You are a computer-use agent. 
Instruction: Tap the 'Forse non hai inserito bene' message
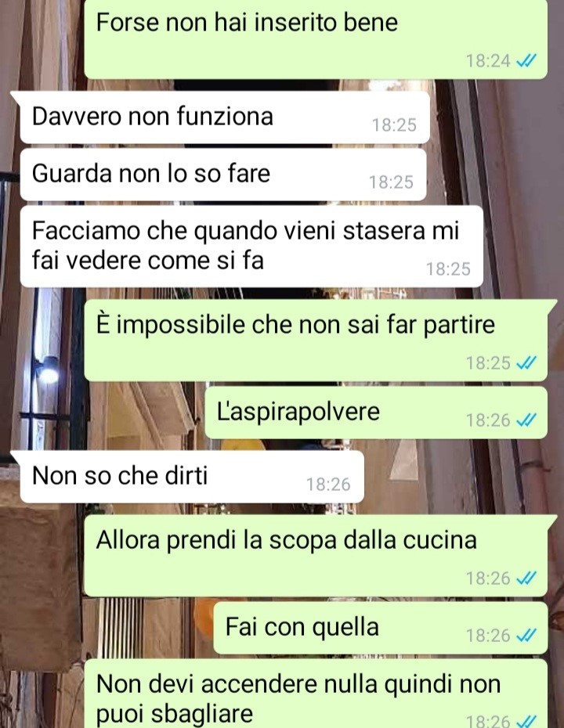[x=316, y=38]
